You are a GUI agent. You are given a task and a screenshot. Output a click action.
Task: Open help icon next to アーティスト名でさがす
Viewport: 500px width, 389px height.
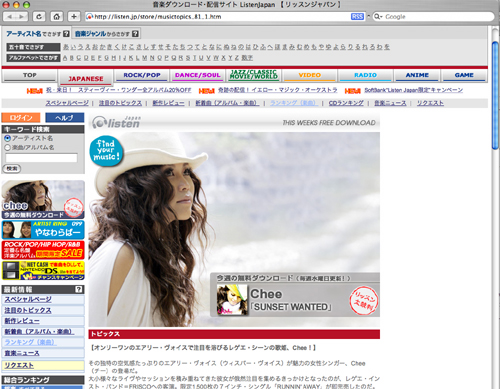coord(66,34)
